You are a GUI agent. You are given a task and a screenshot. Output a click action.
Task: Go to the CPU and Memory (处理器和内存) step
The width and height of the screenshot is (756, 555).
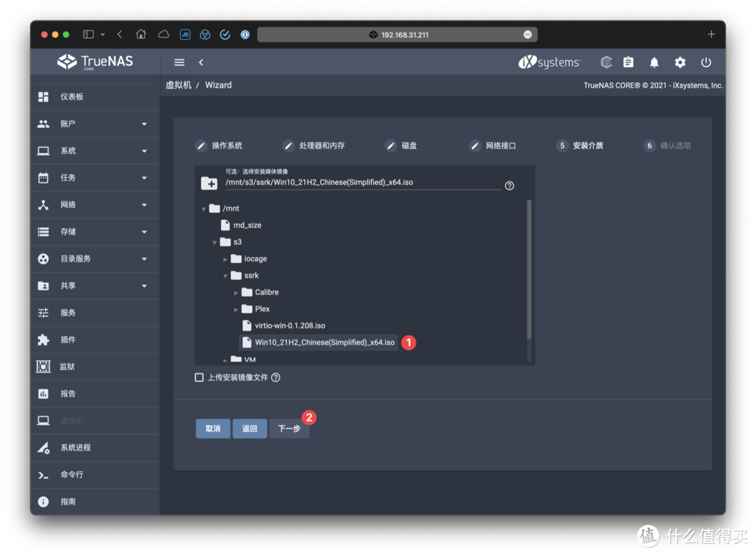click(314, 146)
